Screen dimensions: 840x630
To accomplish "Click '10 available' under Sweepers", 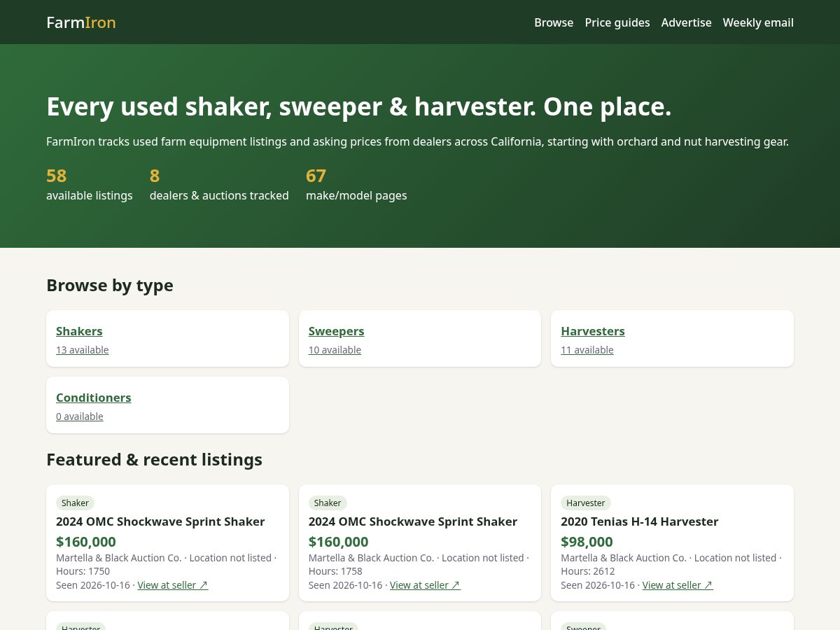I will coord(335,350).
